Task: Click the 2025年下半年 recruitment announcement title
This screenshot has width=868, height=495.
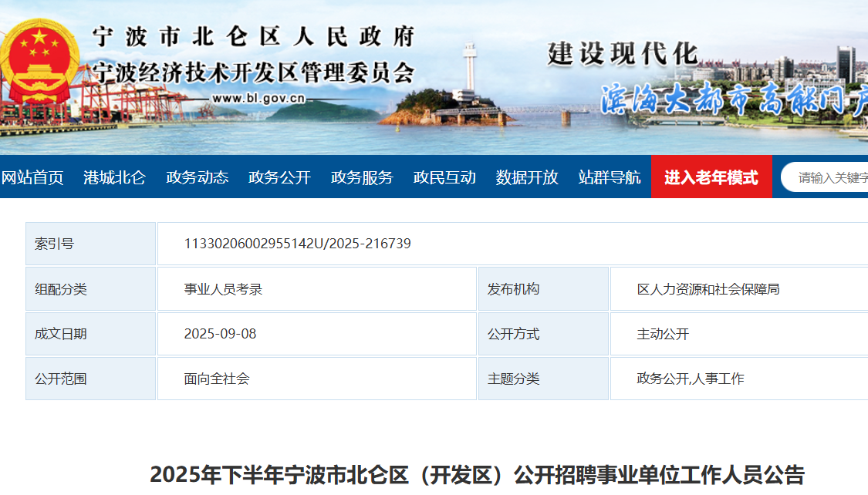Action: click(477, 474)
